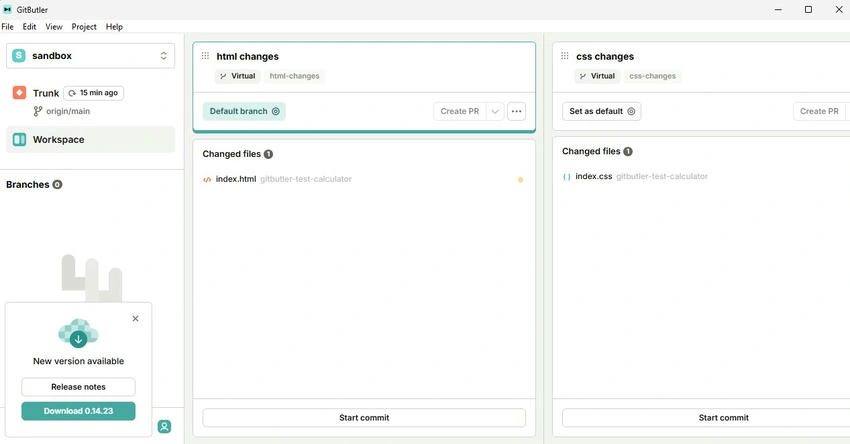Set css changes as default branch
The width and height of the screenshot is (850, 444).
602,111
